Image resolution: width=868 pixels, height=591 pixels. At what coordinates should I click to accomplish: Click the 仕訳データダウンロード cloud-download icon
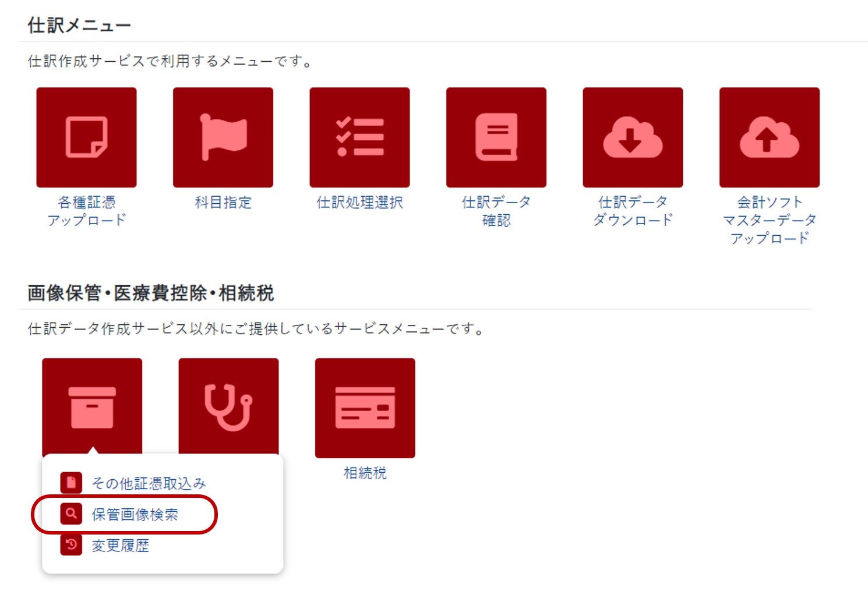(633, 137)
